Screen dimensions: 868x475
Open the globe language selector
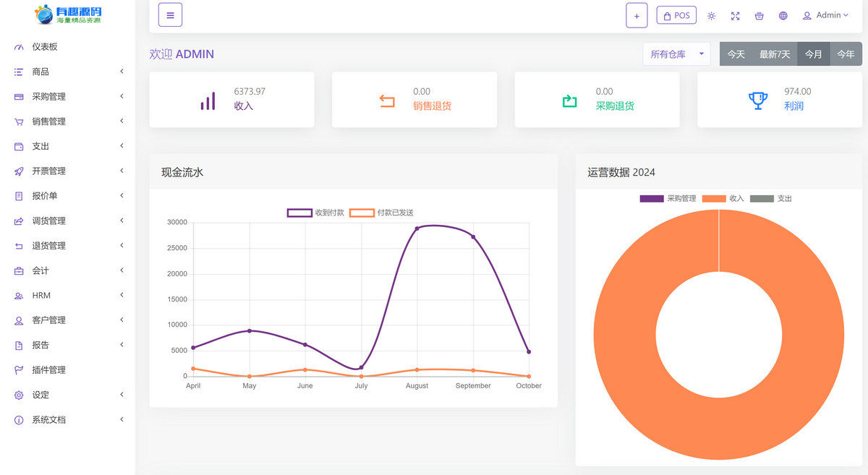pyautogui.click(x=783, y=16)
